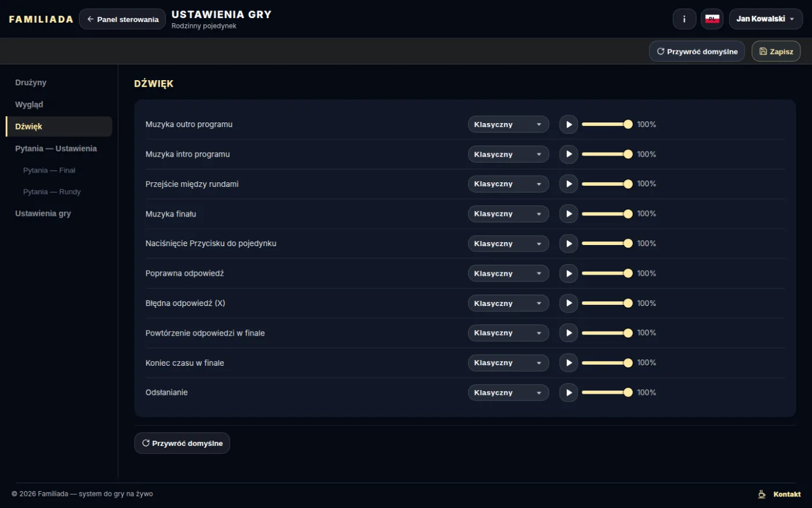Open the info (i) button
This screenshot has height=508, width=812.
(x=684, y=19)
